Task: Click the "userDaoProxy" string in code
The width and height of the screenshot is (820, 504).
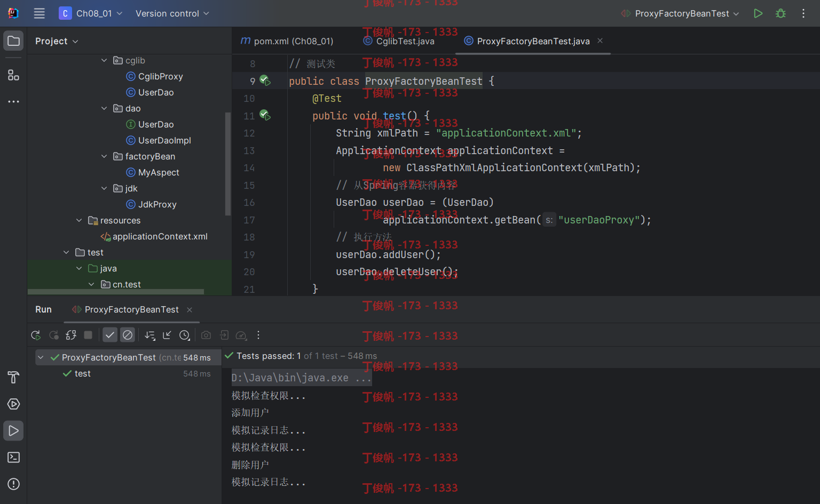Action: tap(599, 220)
